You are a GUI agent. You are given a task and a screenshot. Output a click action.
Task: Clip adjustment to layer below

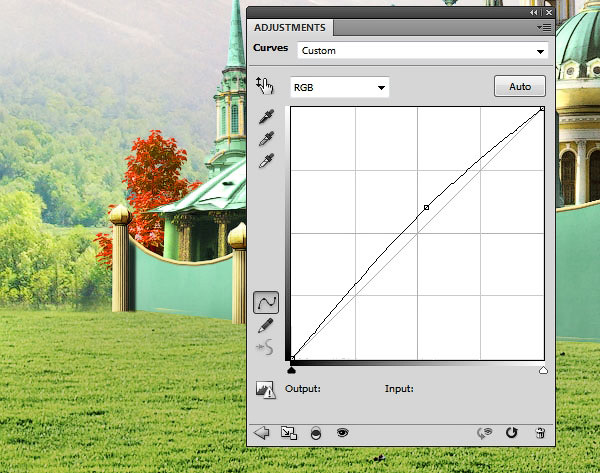316,433
